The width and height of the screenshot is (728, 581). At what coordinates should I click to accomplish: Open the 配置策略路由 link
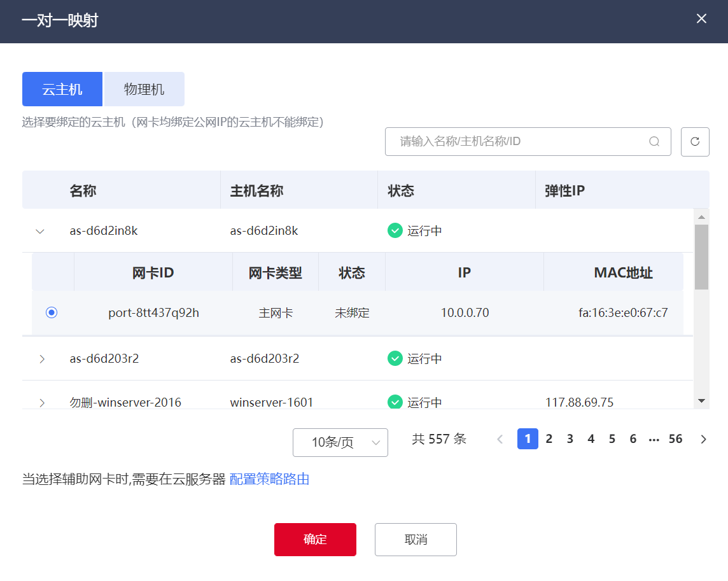click(x=269, y=479)
